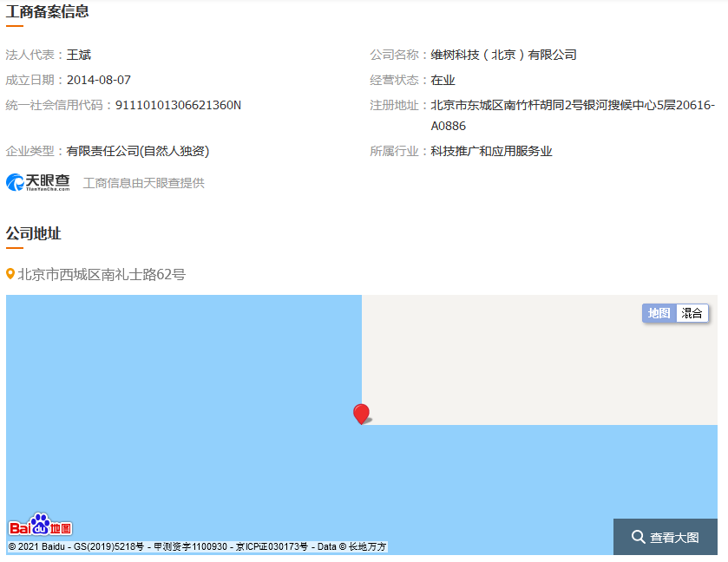Screen dimensions: 728x562
Task: Click the Baidu Map logo
Action: point(41,525)
